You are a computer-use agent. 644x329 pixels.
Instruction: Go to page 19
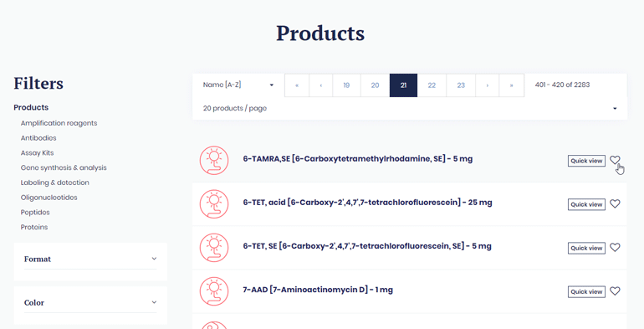(346, 85)
